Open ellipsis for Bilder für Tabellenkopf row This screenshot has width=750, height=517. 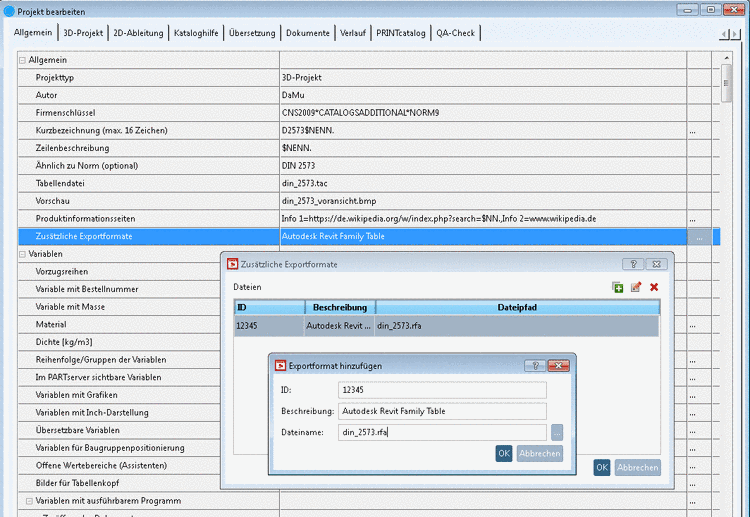(x=693, y=484)
